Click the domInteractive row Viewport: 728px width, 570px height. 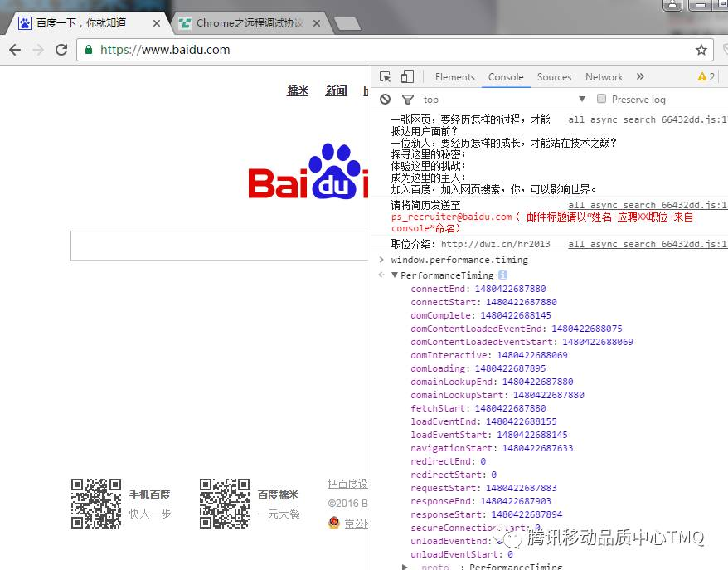(x=489, y=355)
